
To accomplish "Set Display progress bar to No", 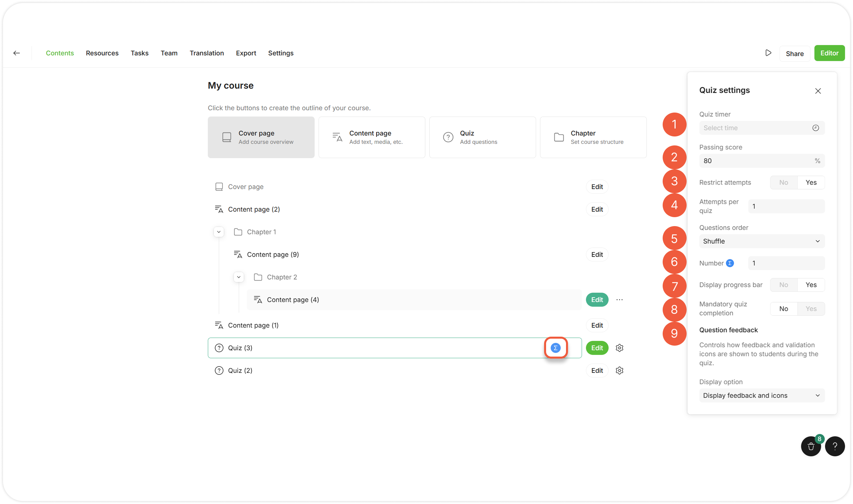I will point(783,285).
